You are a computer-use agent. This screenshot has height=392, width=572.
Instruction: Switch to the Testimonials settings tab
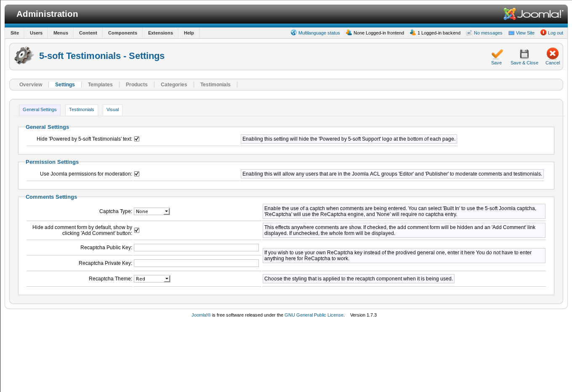point(82,110)
